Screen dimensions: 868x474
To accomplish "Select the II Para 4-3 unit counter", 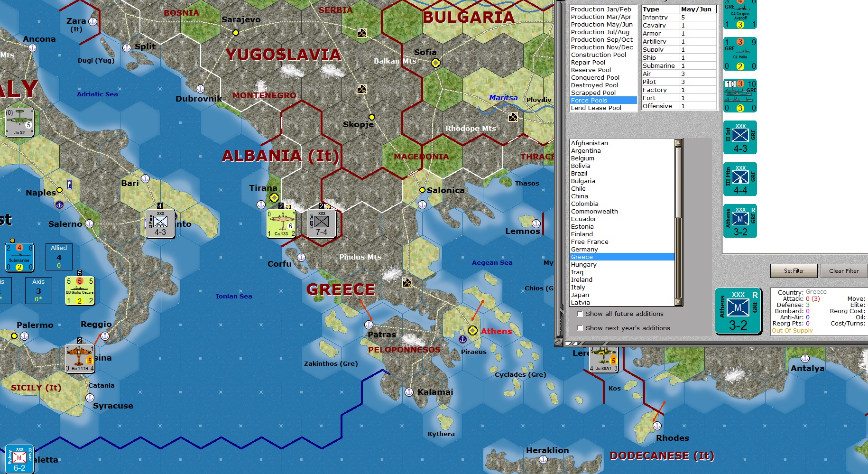I will point(160,223).
